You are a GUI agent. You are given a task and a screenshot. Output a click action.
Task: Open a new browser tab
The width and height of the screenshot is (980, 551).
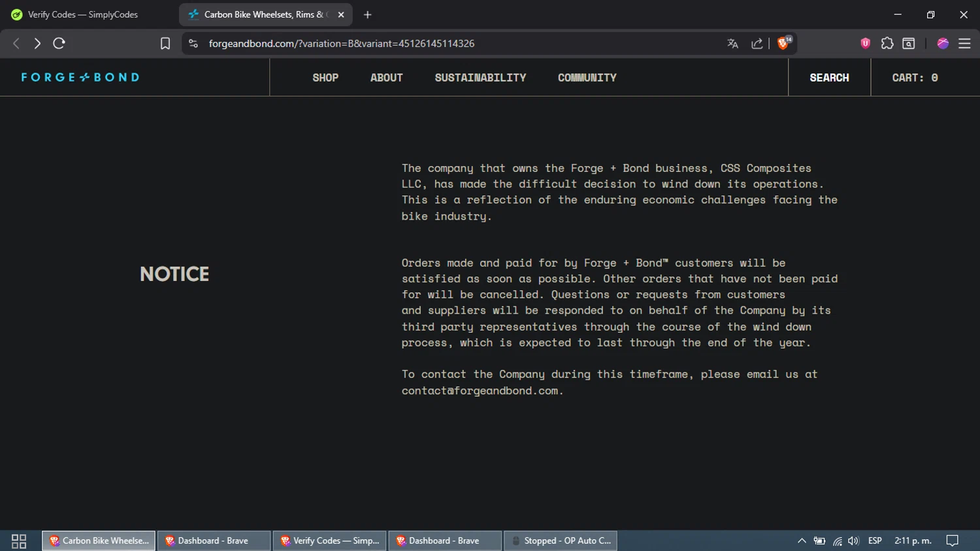click(367, 14)
